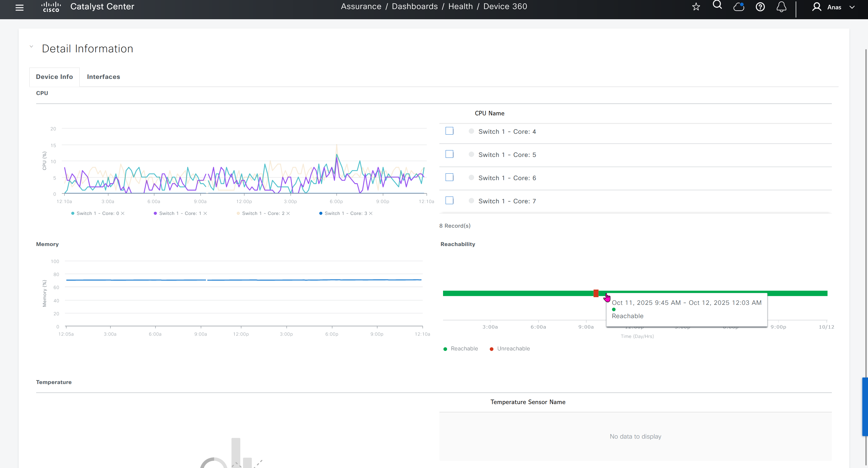Remove Switch 1 - Core: 0 from legend

click(123, 213)
